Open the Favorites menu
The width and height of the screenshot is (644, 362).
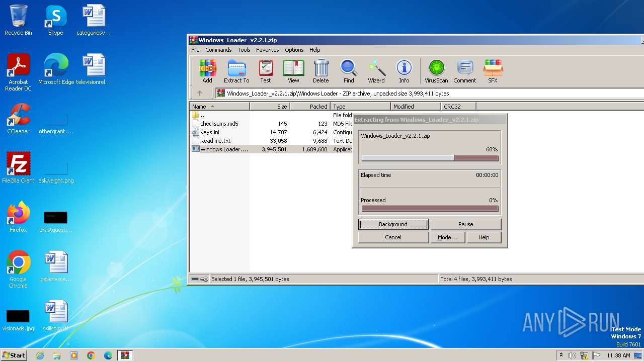tap(268, 50)
